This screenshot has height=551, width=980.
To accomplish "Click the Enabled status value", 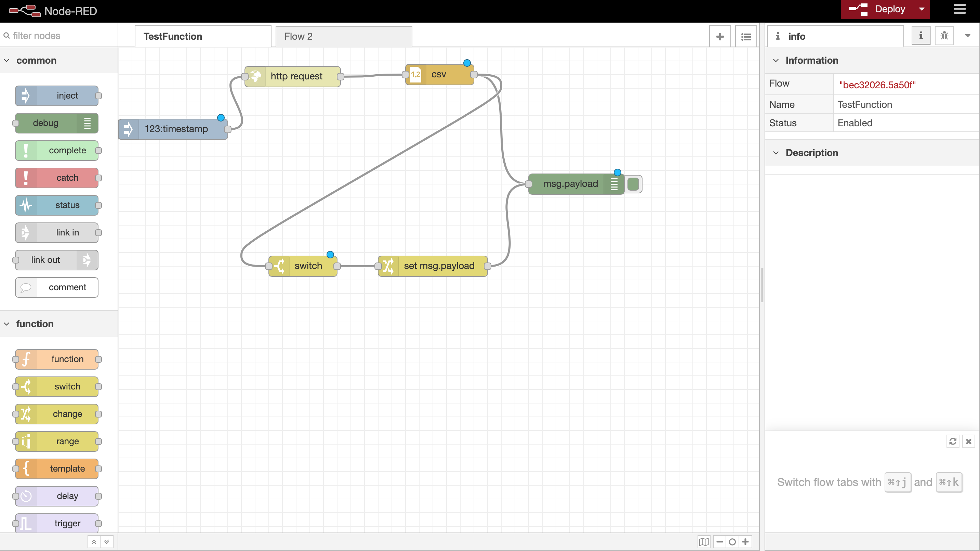I will tap(855, 123).
